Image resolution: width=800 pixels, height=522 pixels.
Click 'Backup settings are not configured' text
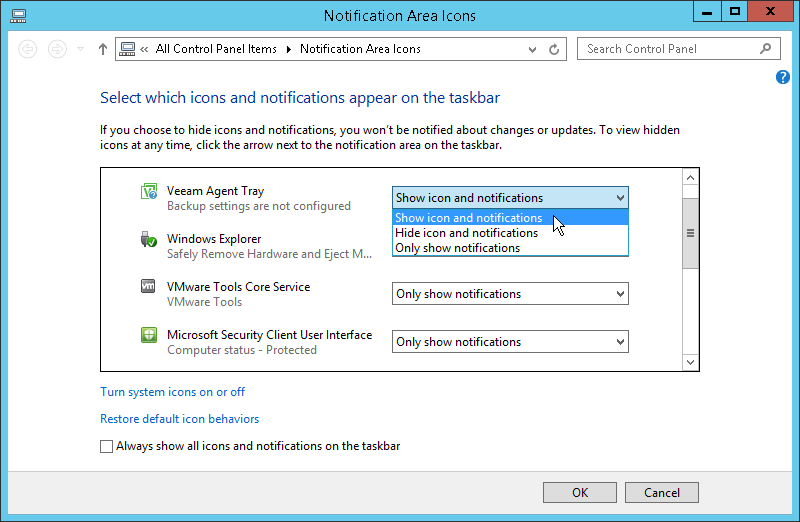coord(259,206)
